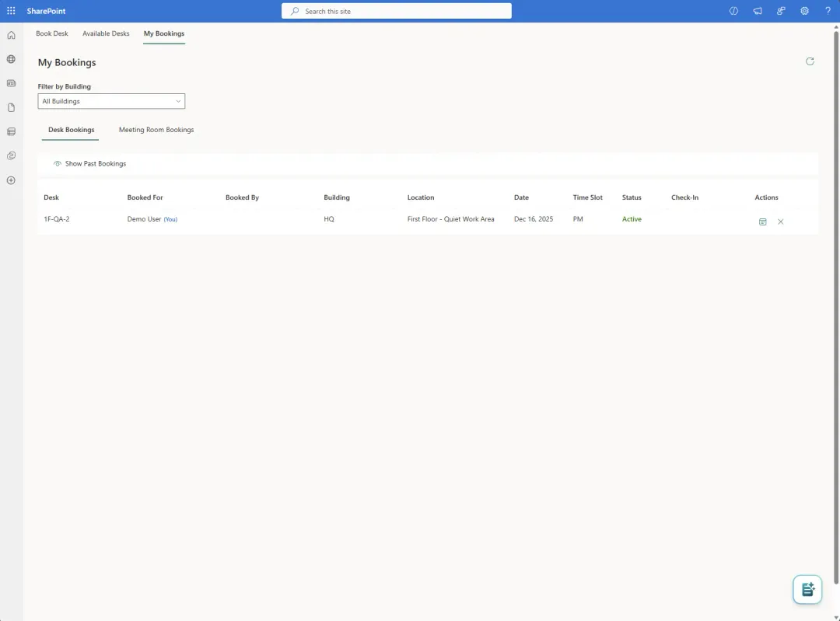840x621 pixels.
Task: Select the globe icon in left sidebar
Action: pyautogui.click(x=11, y=58)
